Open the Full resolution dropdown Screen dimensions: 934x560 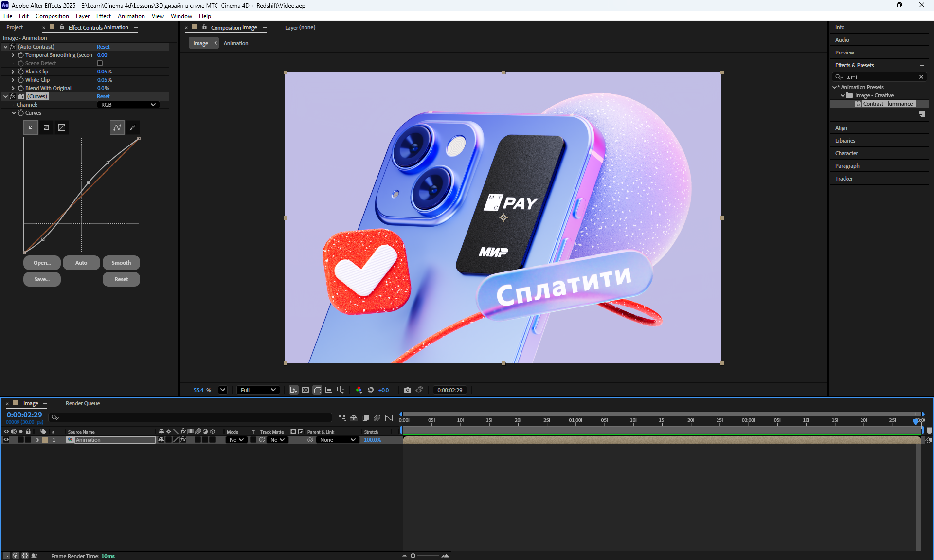click(258, 390)
